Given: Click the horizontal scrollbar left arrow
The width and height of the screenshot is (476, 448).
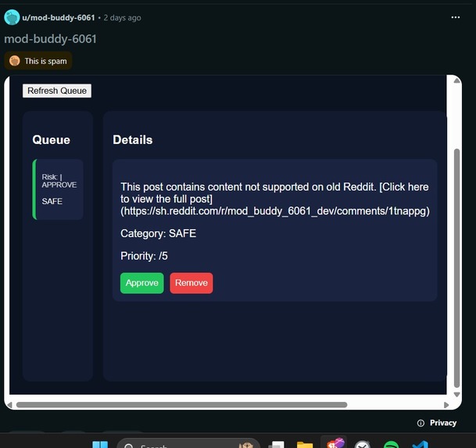Looking at the screenshot, I should pos(9,405).
